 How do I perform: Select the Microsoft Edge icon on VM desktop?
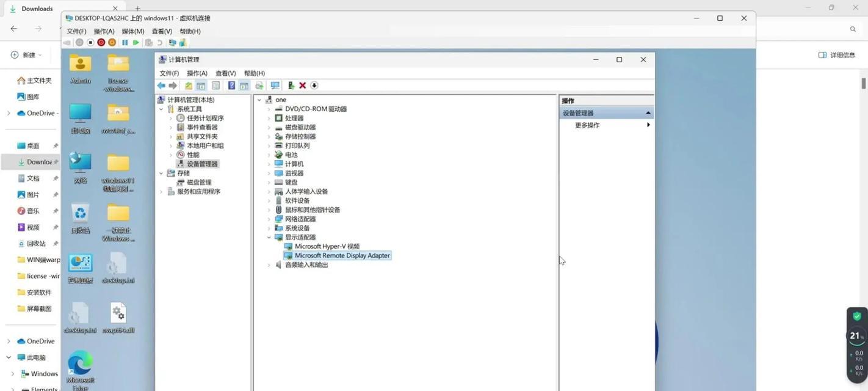[81, 370]
